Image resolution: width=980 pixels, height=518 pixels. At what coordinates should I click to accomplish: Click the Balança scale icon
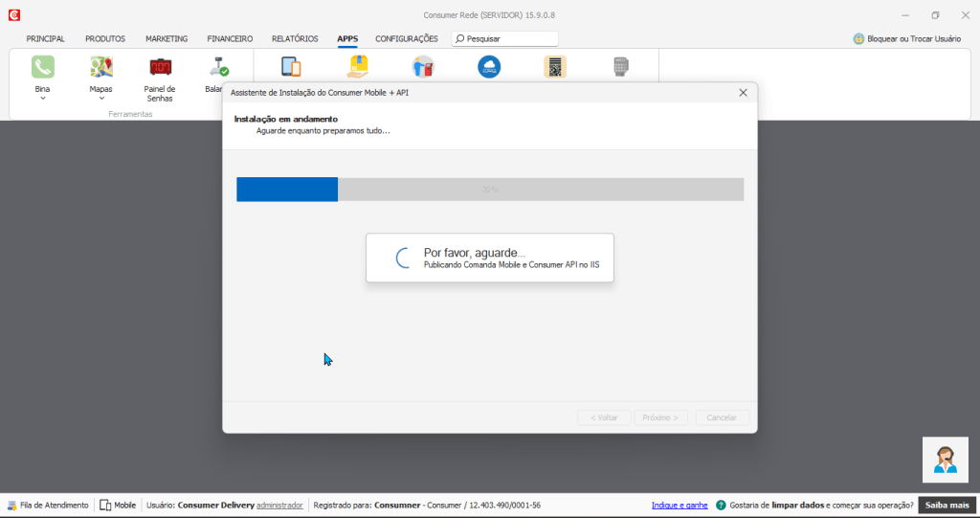pos(218,67)
